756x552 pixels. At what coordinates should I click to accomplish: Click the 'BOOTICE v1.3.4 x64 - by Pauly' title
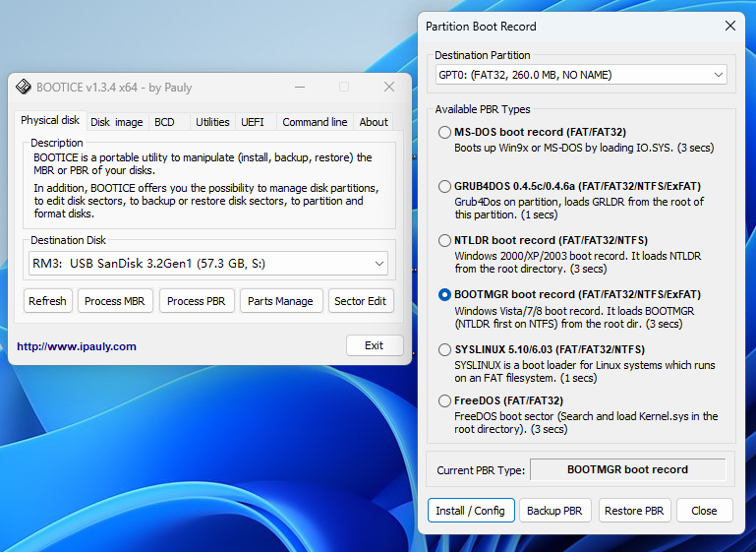click(x=114, y=88)
